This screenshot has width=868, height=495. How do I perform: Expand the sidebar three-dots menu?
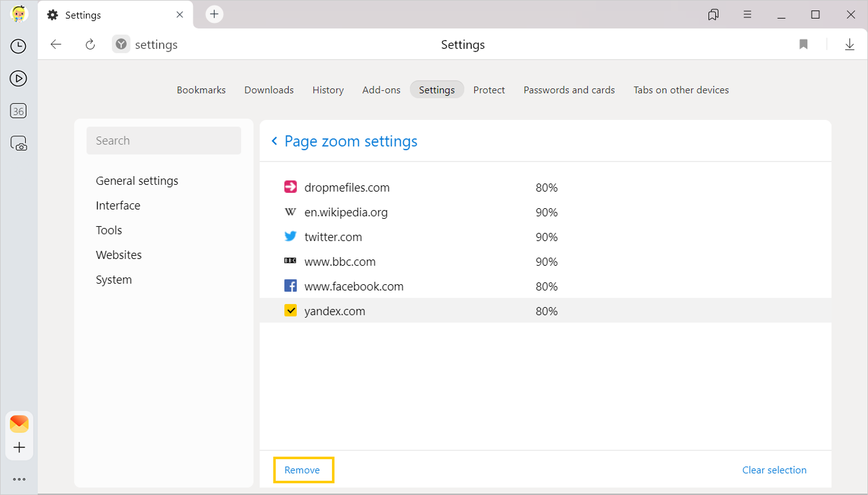19,479
